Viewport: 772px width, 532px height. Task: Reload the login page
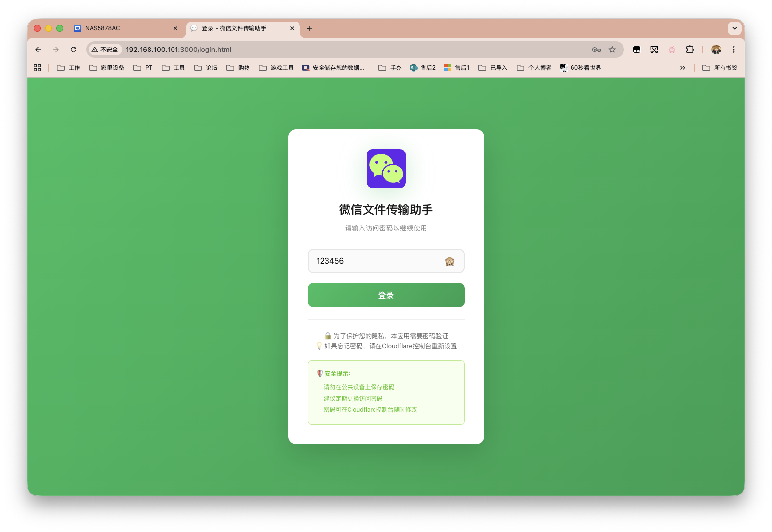pyautogui.click(x=74, y=50)
